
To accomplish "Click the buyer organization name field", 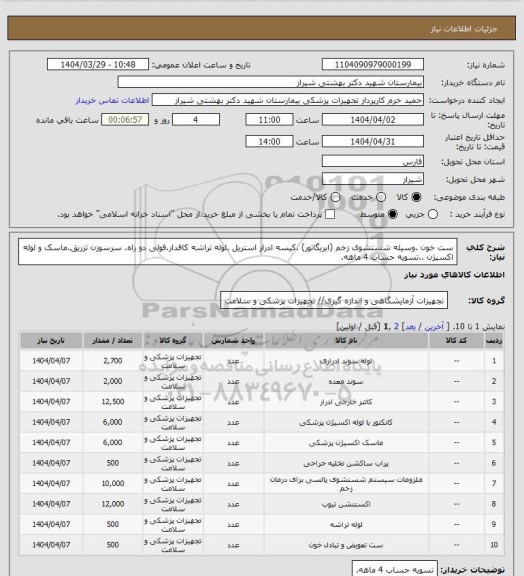I will (x=270, y=82).
